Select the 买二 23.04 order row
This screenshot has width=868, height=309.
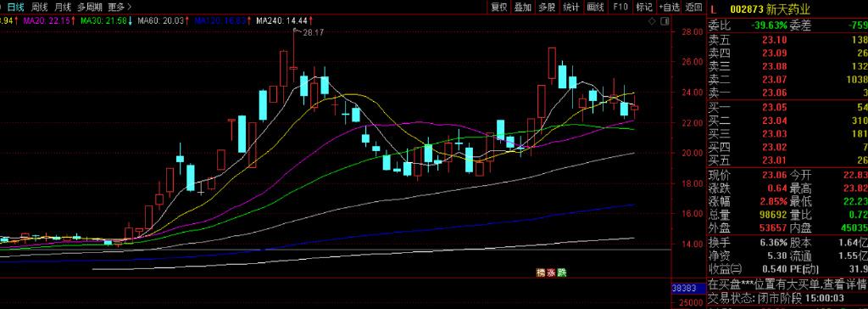point(787,121)
